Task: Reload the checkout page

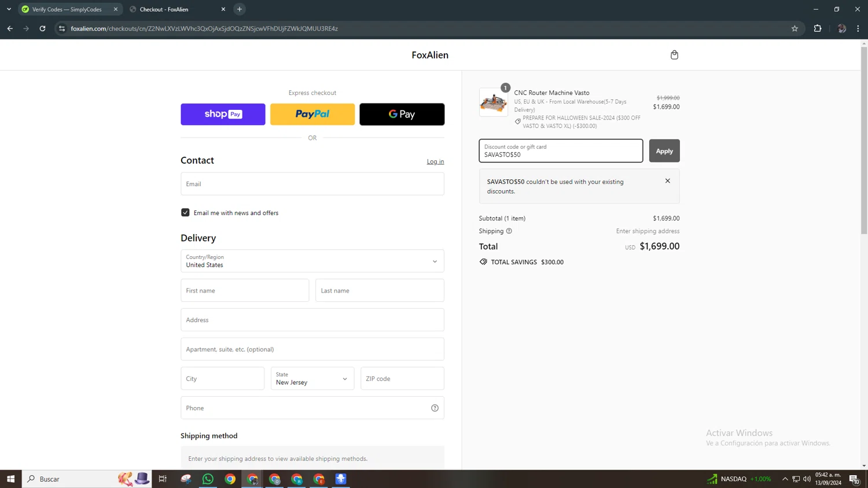Action: (42, 28)
